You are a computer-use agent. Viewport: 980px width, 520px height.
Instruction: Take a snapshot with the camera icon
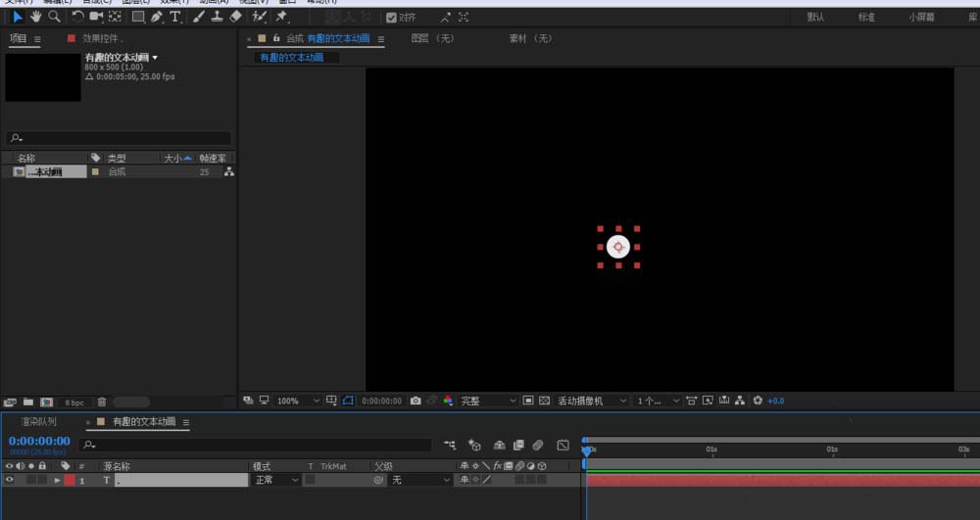pyautogui.click(x=416, y=401)
